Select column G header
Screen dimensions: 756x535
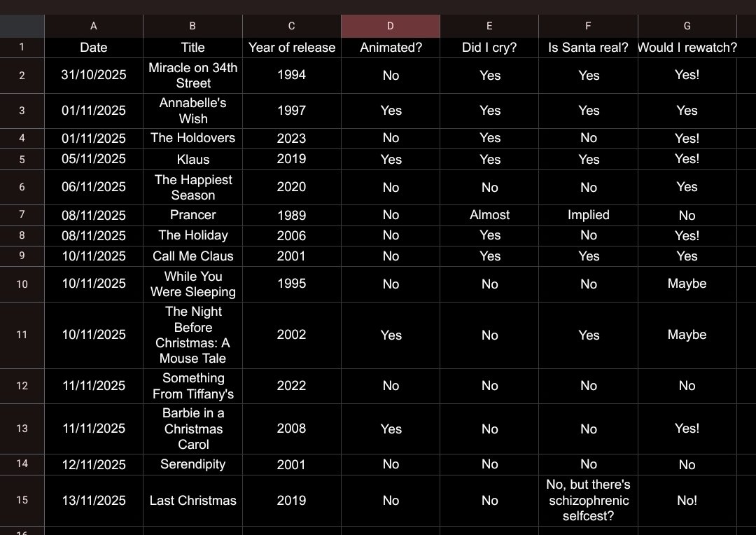click(x=687, y=26)
